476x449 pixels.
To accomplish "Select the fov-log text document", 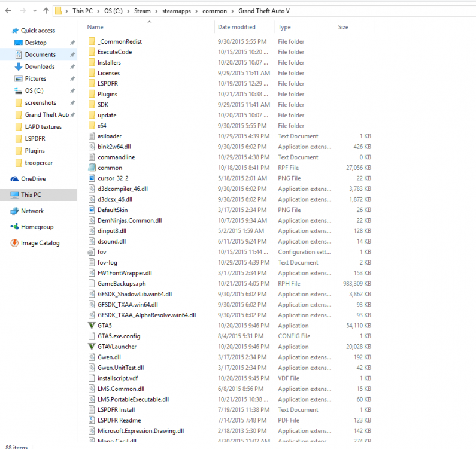I will pos(107,263).
